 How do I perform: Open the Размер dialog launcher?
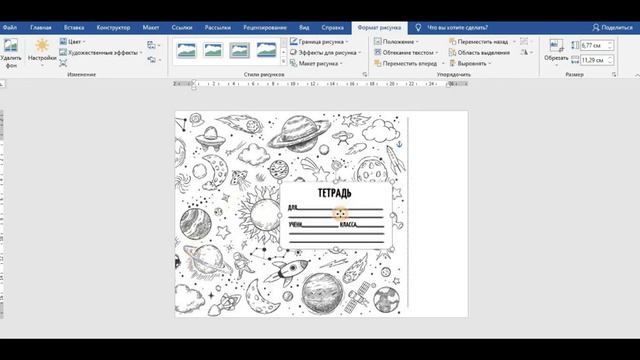click(x=613, y=75)
